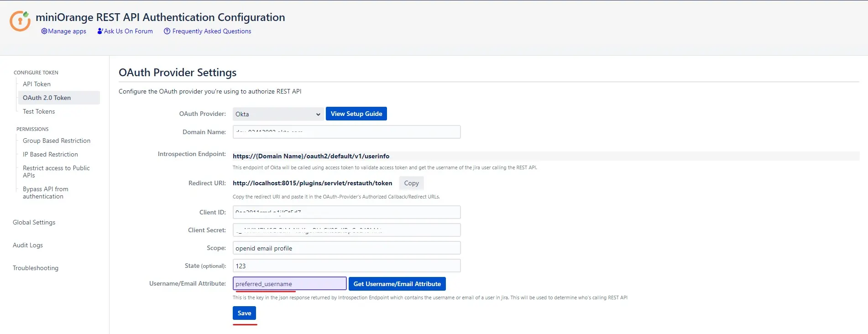Click the miniOrange logo icon
The width and height of the screenshot is (868, 334).
coord(20,21)
